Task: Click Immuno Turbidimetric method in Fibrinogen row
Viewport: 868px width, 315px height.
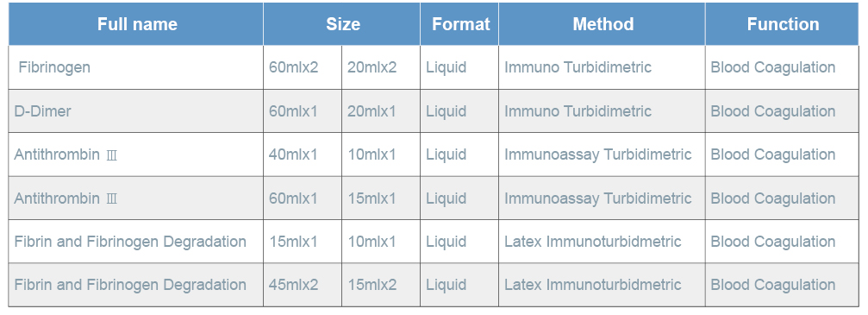Action: [578, 67]
